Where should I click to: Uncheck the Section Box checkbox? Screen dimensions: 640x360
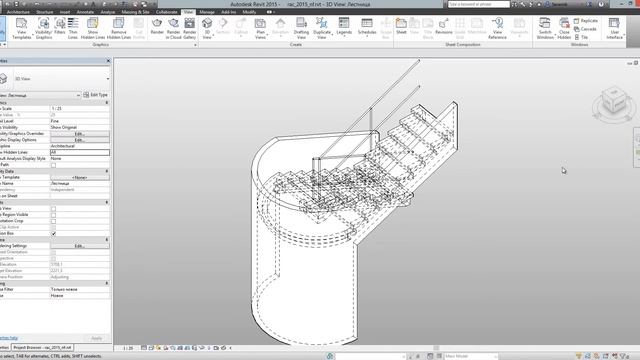tap(53, 233)
